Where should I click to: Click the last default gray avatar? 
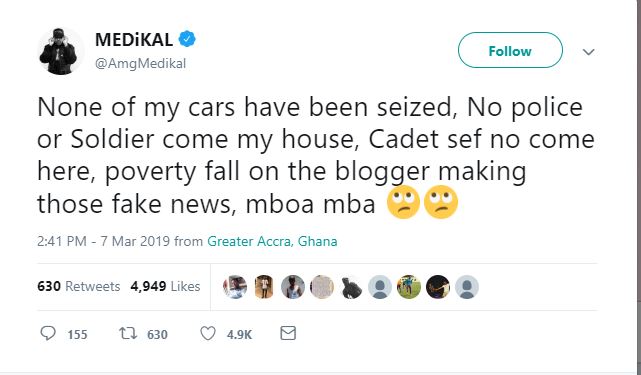(x=467, y=287)
